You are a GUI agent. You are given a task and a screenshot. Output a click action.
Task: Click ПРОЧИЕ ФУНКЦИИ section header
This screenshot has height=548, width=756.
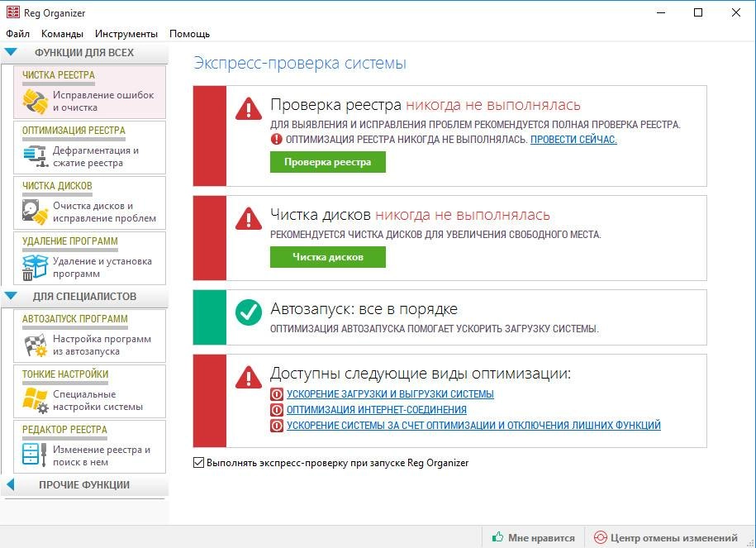84,485
